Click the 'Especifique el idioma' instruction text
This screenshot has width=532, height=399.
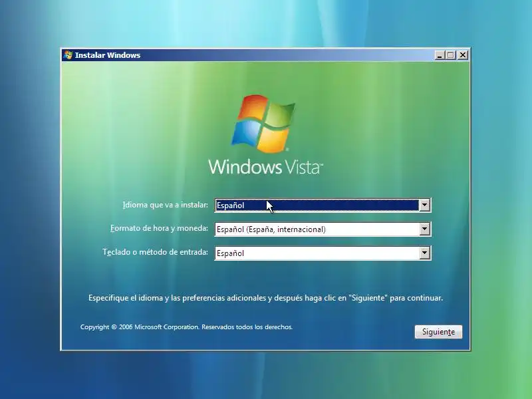click(265, 298)
